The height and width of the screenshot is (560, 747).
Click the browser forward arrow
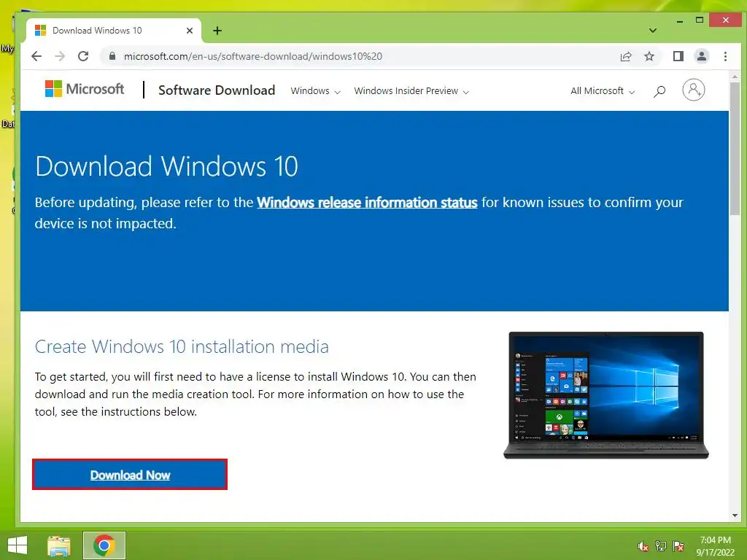60,56
